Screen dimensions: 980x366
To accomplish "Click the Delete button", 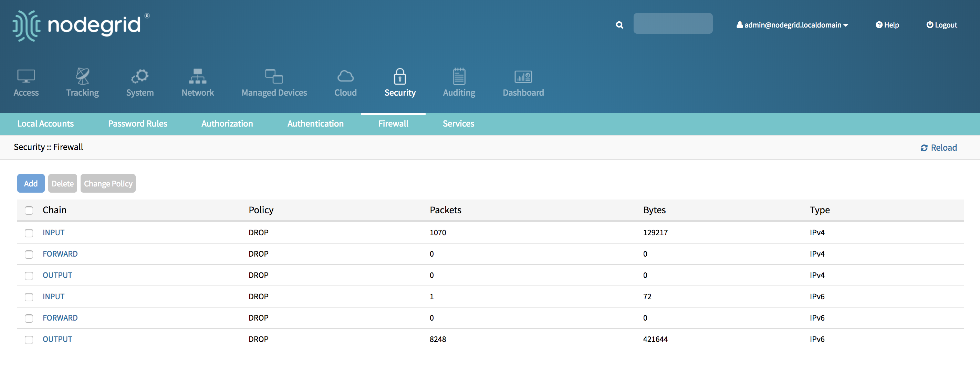I will (62, 183).
